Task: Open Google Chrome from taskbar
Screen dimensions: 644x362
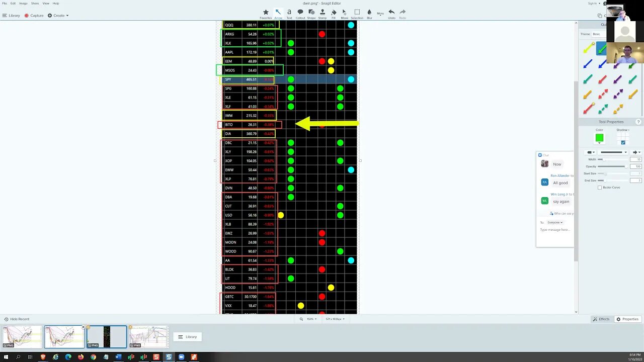Action: click(93, 357)
